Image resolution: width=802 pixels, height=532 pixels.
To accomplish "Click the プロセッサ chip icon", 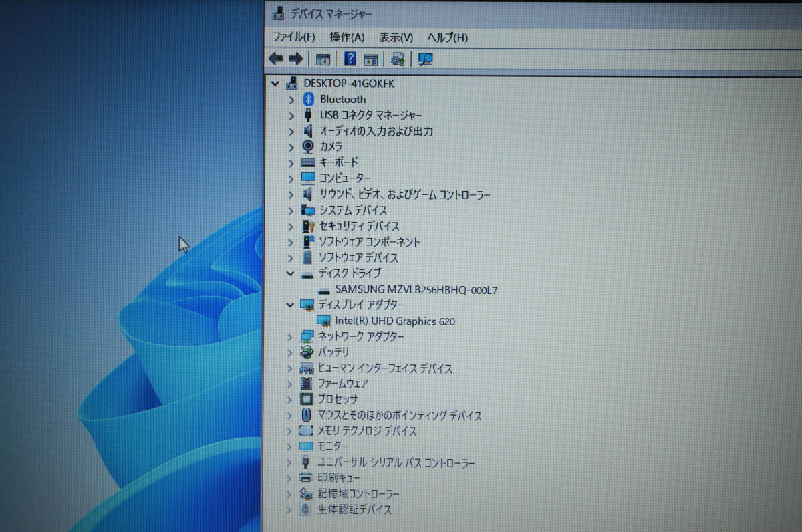I will click(x=306, y=400).
